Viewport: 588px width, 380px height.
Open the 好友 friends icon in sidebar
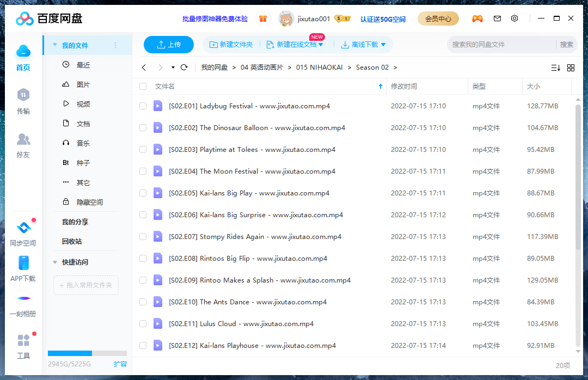pyautogui.click(x=23, y=140)
